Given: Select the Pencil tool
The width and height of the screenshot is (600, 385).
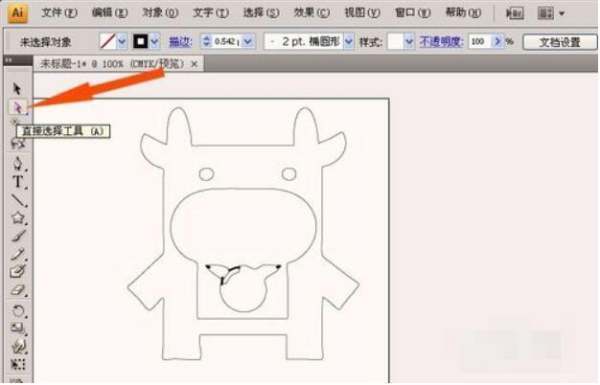Looking at the screenshot, I should coord(18,254).
